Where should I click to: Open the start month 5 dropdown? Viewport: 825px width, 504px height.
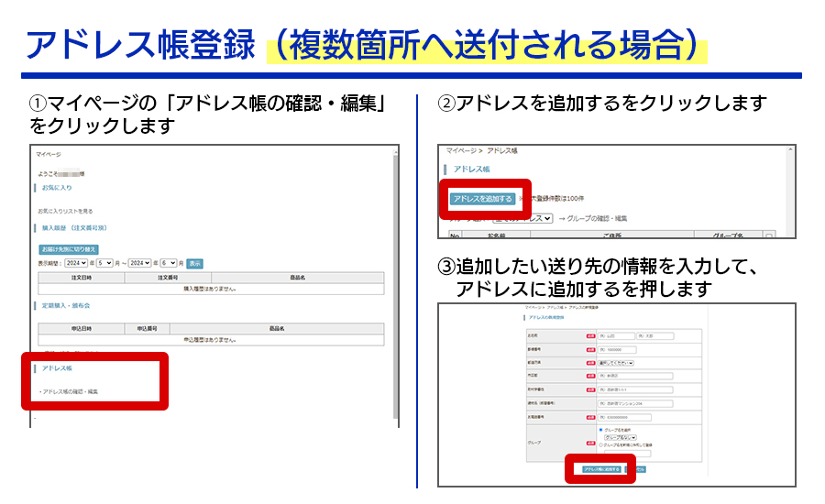104,262
